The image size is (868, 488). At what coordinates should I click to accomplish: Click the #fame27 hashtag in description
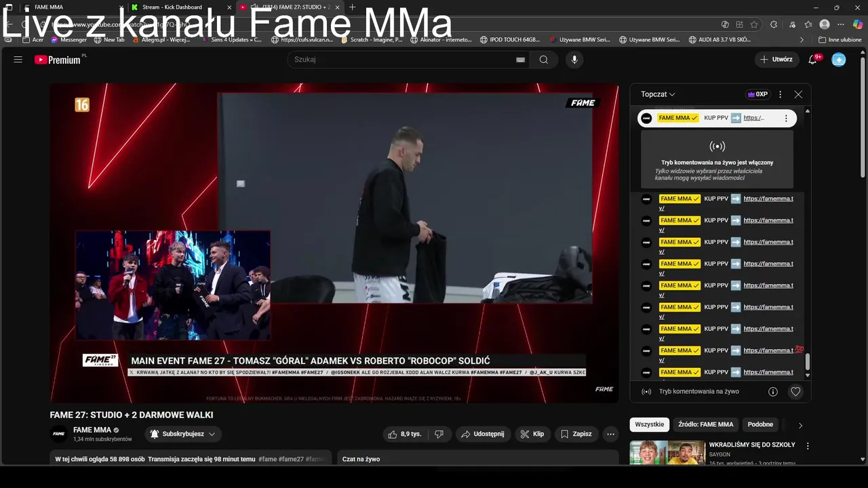tap(291, 460)
